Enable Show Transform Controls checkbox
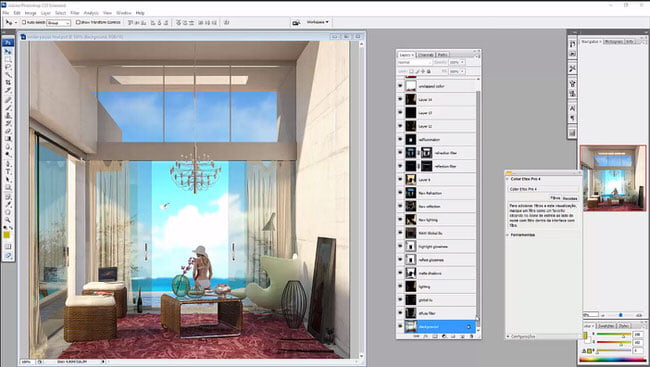The height and width of the screenshot is (367, 650). [x=78, y=22]
